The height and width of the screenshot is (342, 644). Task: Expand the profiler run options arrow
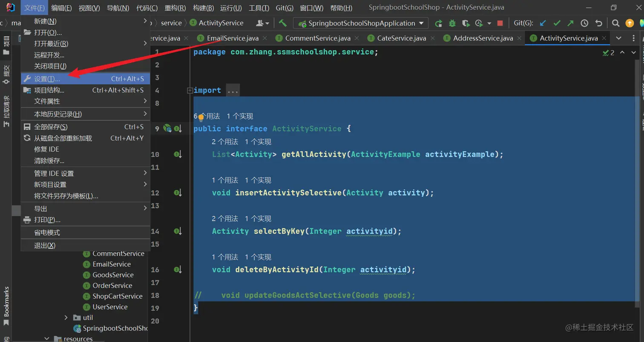[x=489, y=23]
